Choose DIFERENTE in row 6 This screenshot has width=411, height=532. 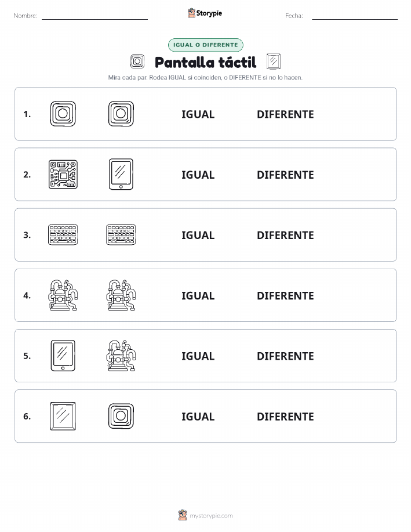[x=285, y=417]
